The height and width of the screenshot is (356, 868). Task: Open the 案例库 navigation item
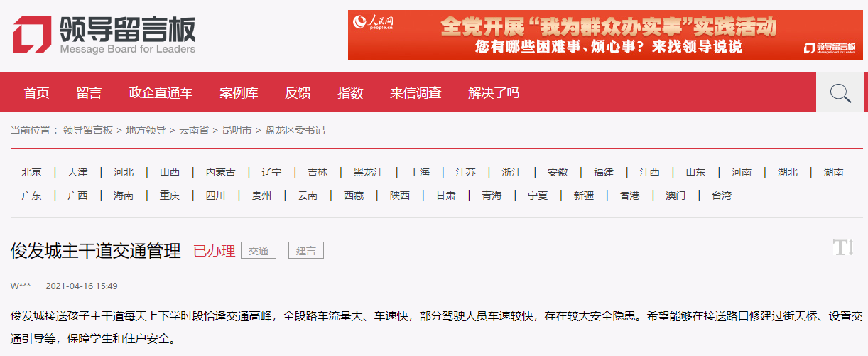pyautogui.click(x=239, y=93)
